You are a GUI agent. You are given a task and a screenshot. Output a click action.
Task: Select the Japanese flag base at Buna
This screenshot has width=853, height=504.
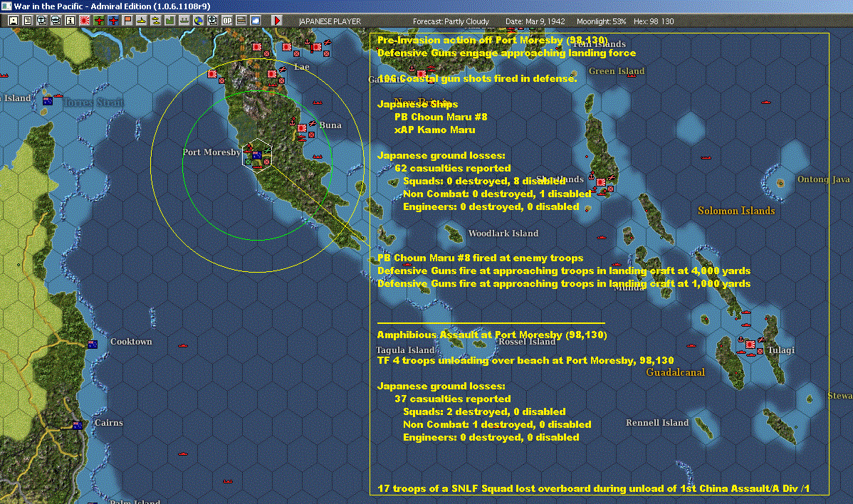click(x=301, y=128)
